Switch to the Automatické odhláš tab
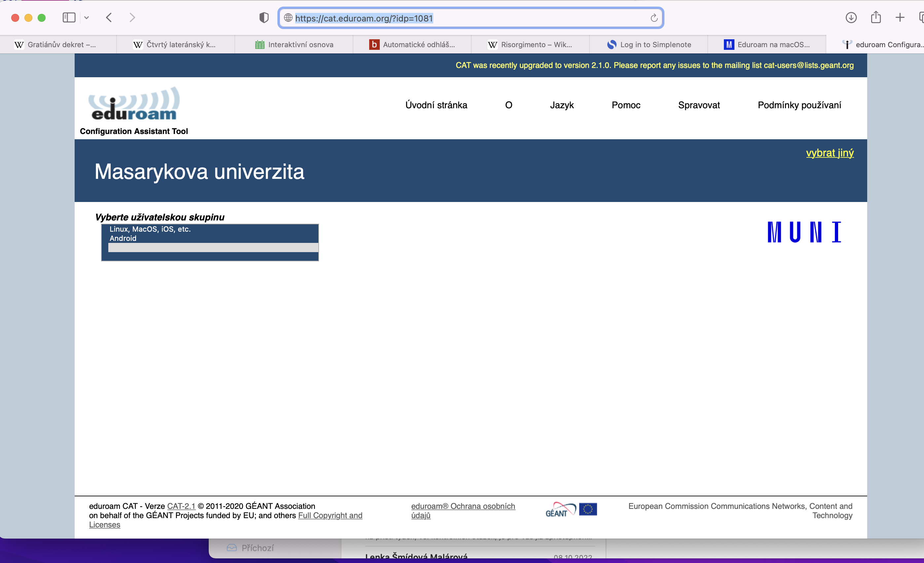The image size is (924, 563). pos(412,45)
